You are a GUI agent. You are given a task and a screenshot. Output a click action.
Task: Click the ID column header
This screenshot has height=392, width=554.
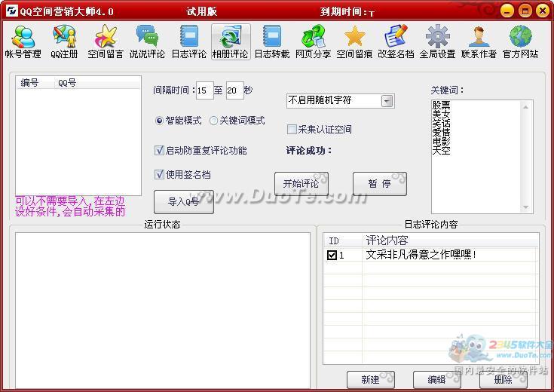[343, 241]
